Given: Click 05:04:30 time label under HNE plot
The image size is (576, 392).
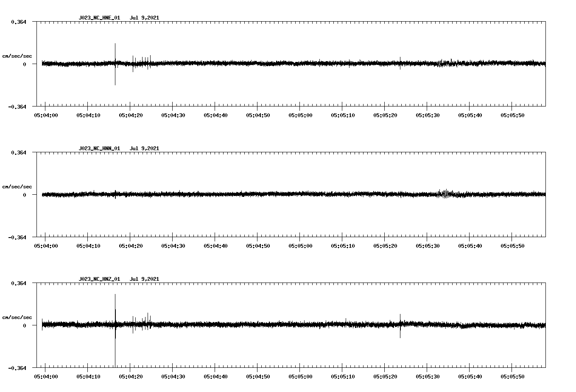Looking at the screenshot, I should [x=173, y=115].
